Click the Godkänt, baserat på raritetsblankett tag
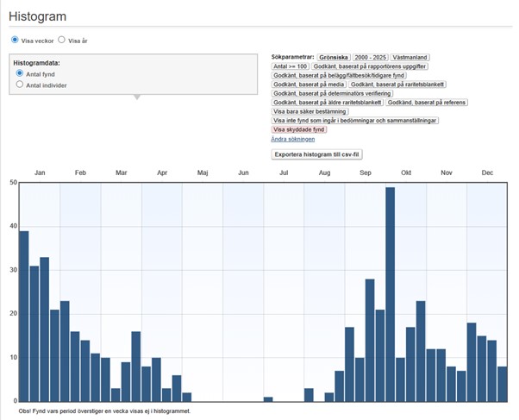This screenshot has height=420, width=519. coord(397,85)
